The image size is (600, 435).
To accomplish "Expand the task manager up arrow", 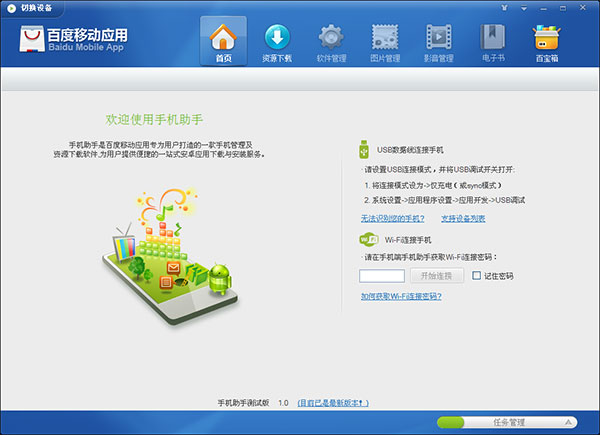I will [x=568, y=422].
